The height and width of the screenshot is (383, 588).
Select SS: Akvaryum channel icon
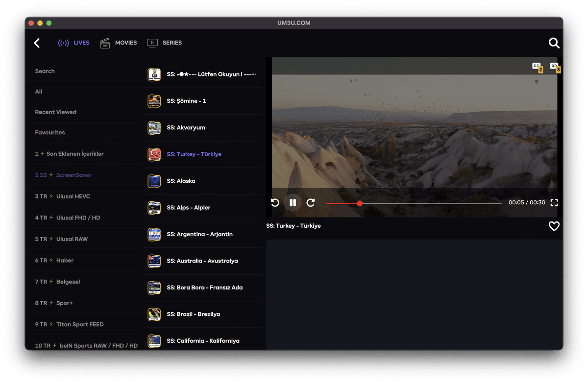(x=154, y=128)
